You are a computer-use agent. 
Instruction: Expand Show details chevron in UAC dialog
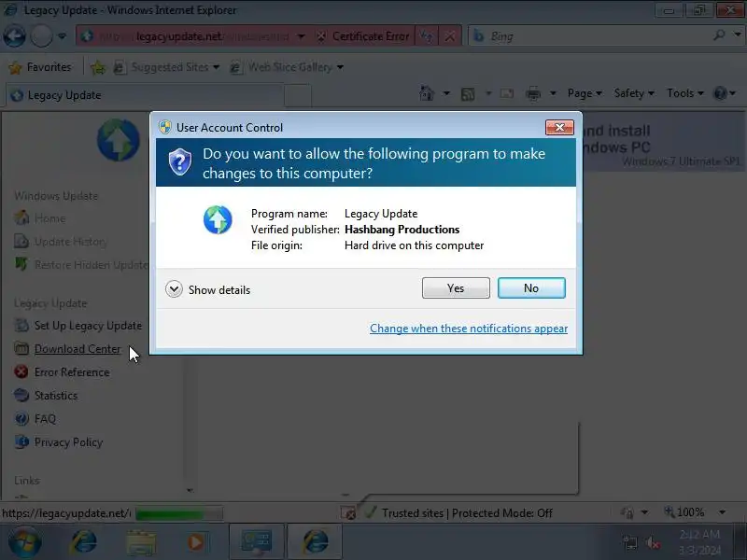pos(174,289)
